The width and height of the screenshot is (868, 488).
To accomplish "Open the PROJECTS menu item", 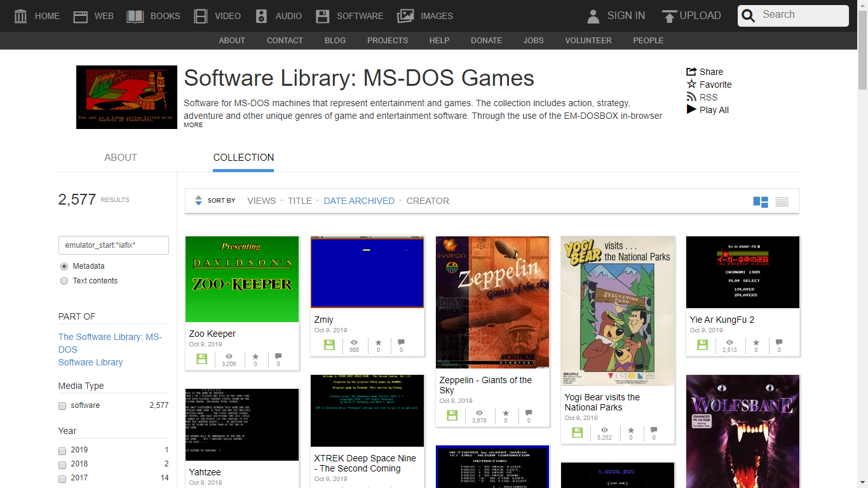I will 388,41.
